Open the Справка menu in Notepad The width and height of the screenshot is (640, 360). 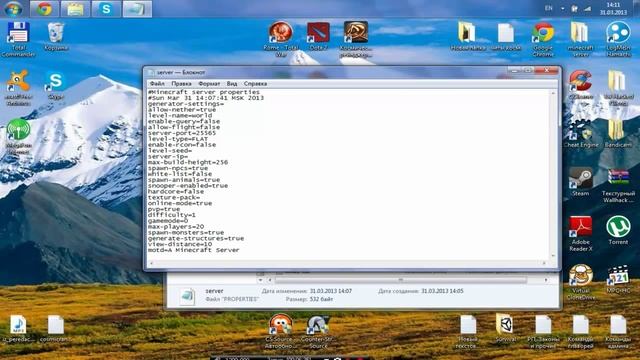coord(255,83)
